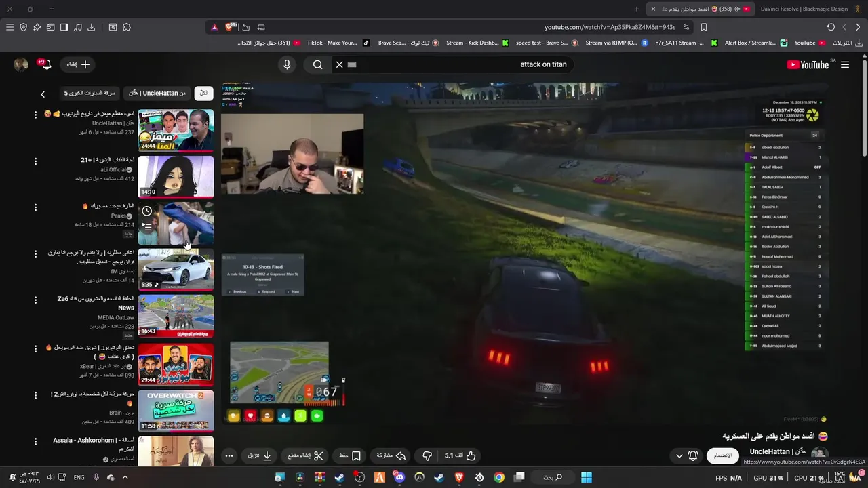Share the video (مشاركة)
The height and width of the screenshot is (488, 868).
coord(391,455)
